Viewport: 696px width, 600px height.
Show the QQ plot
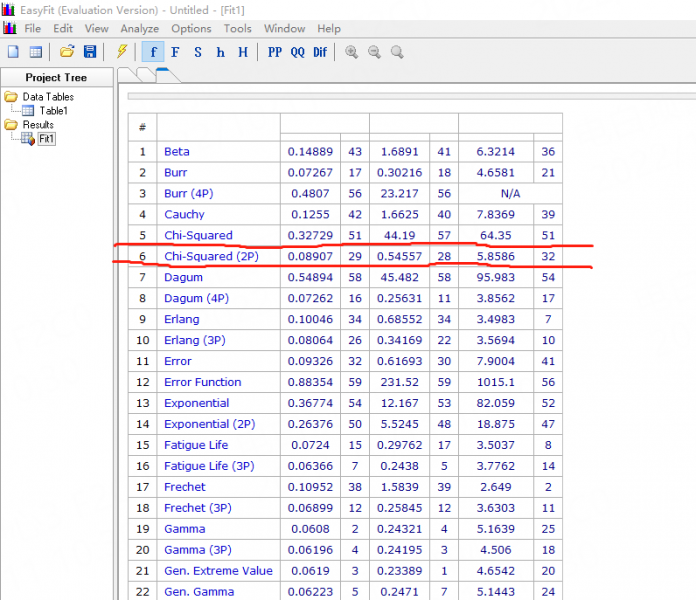point(297,52)
